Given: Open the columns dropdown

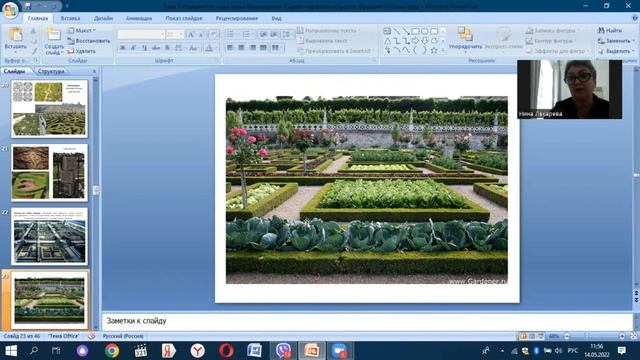Looking at the screenshot, I should pos(278,48).
